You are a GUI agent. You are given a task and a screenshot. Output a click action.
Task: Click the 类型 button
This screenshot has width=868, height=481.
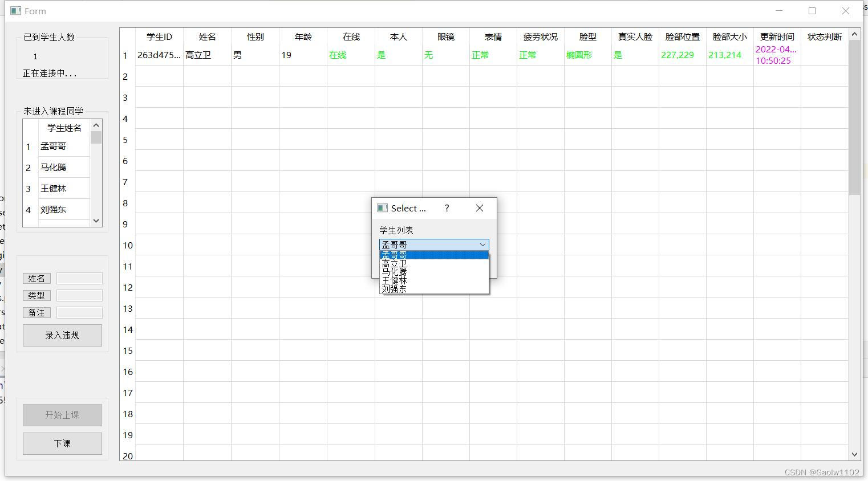pos(36,295)
